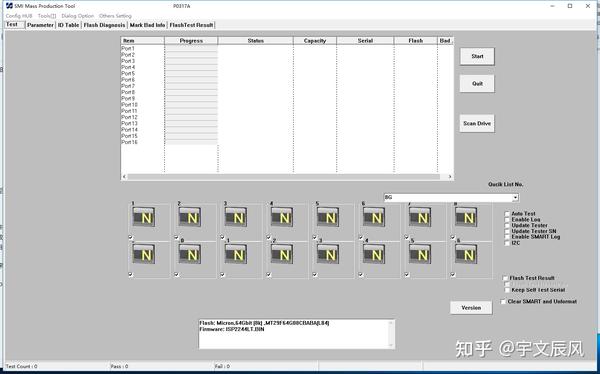Open the Others Setting menu

[x=115, y=16]
